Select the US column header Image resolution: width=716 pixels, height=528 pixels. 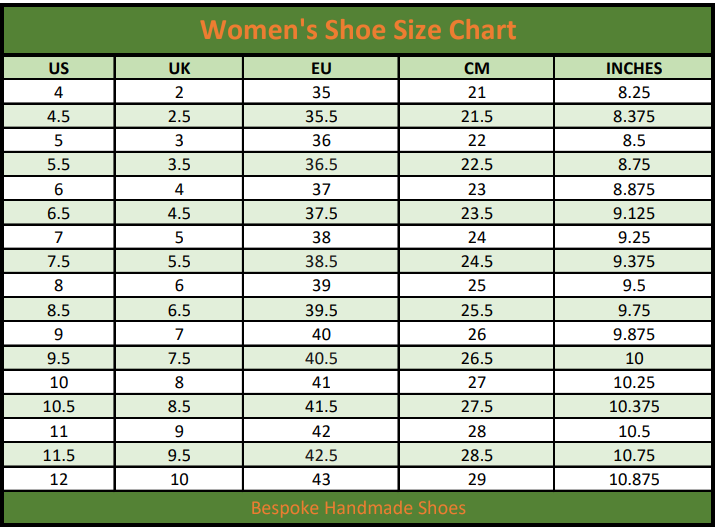point(59,68)
